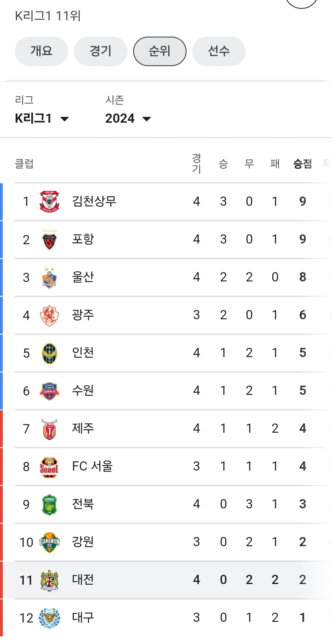The image size is (332, 644).
Task: Switch to the 경기 tab
Action: point(101,51)
